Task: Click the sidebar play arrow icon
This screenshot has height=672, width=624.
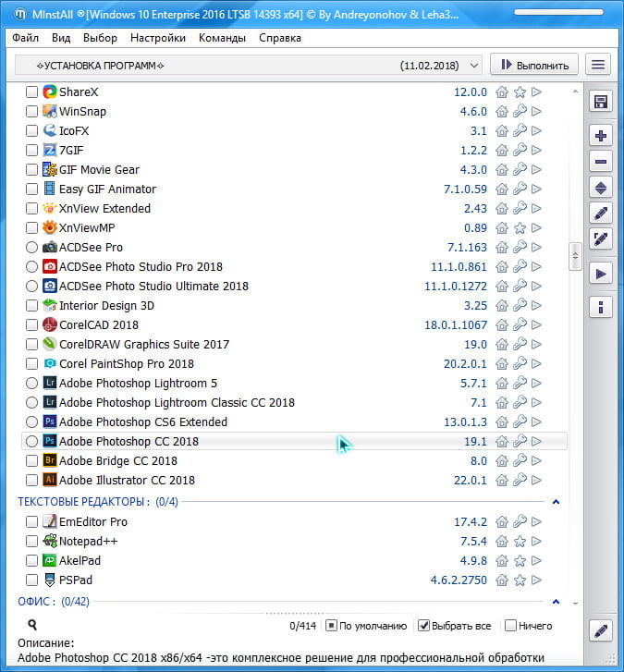Action: (x=601, y=274)
